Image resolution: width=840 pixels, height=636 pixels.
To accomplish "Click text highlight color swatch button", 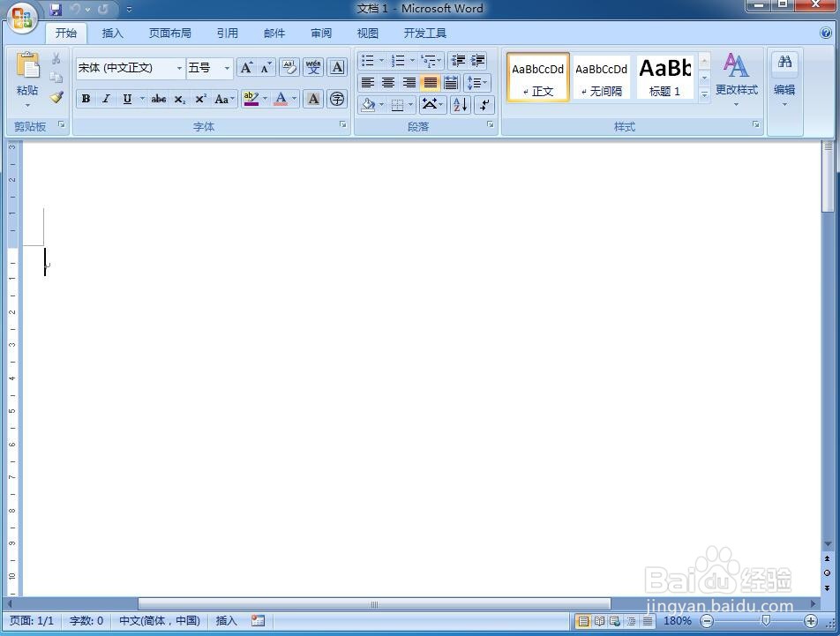I will 251,99.
